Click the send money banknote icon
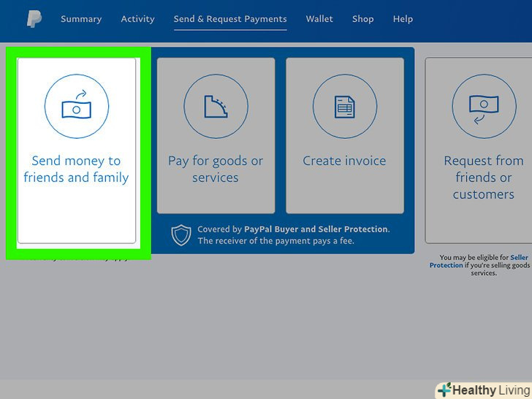 [x=77, y=106]
